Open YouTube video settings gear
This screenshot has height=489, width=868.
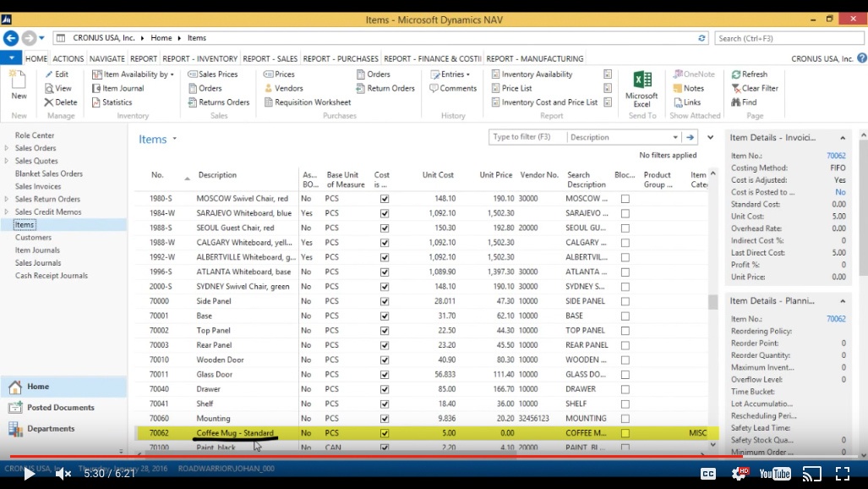(x=740, y=474)
